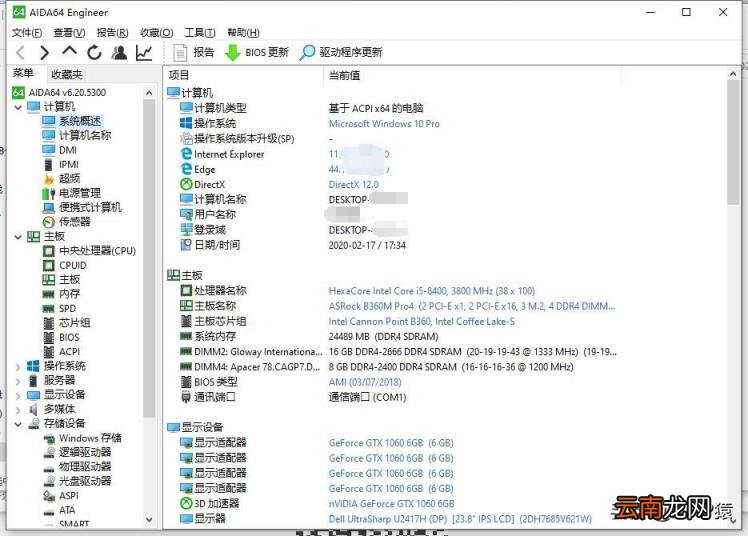Image resolution: width=748 pixels, height=536 pixels.
Task: Switch to the 收藏夹 tab
Action: (x=66, y=74)
